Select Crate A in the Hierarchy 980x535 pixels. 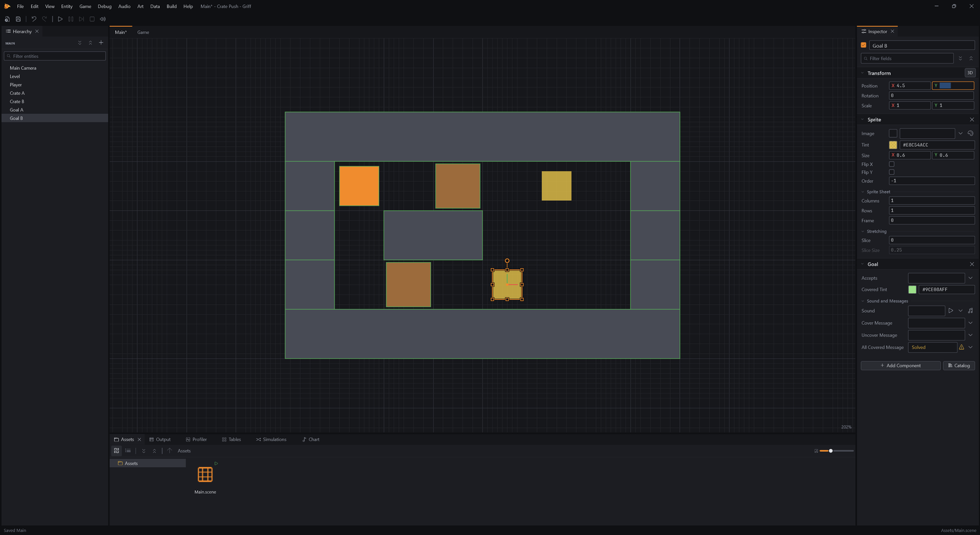coord(55,93)
